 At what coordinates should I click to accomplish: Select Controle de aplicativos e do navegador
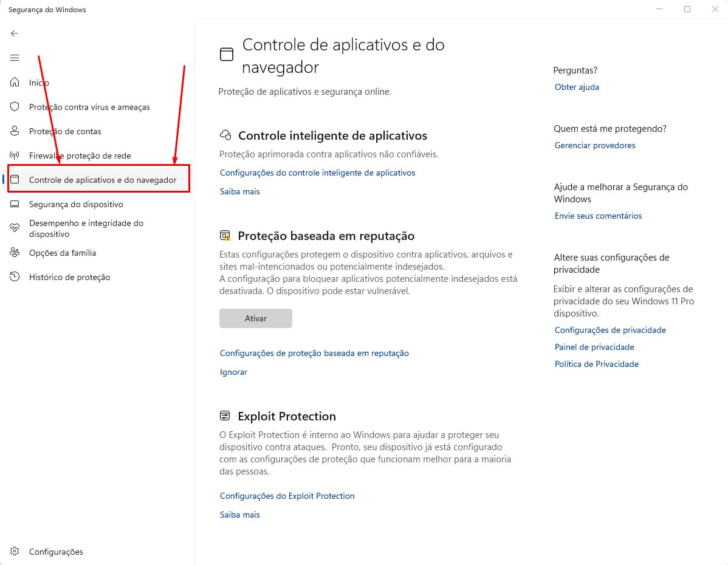(x=103, y=180)
